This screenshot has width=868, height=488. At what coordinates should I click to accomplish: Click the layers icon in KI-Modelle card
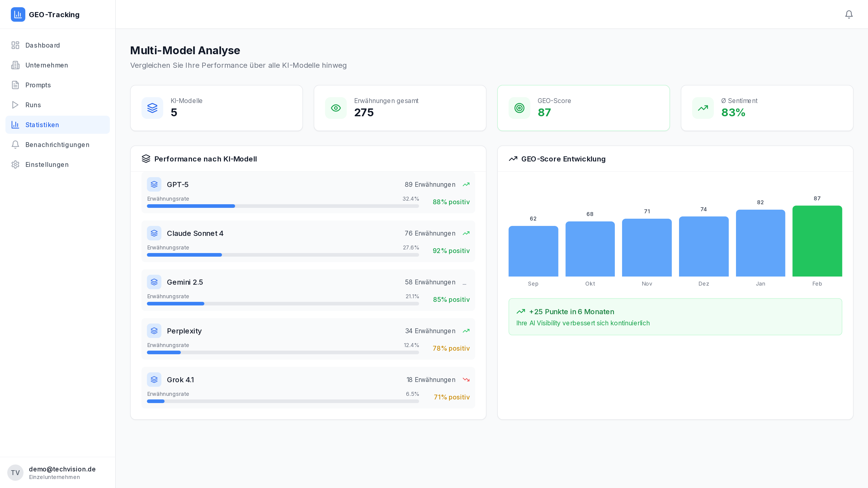pos(152,108)
